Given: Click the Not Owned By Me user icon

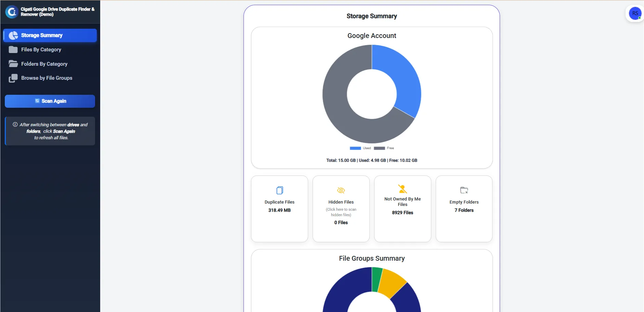Looking at the screenshot, I should pos(403,189).
